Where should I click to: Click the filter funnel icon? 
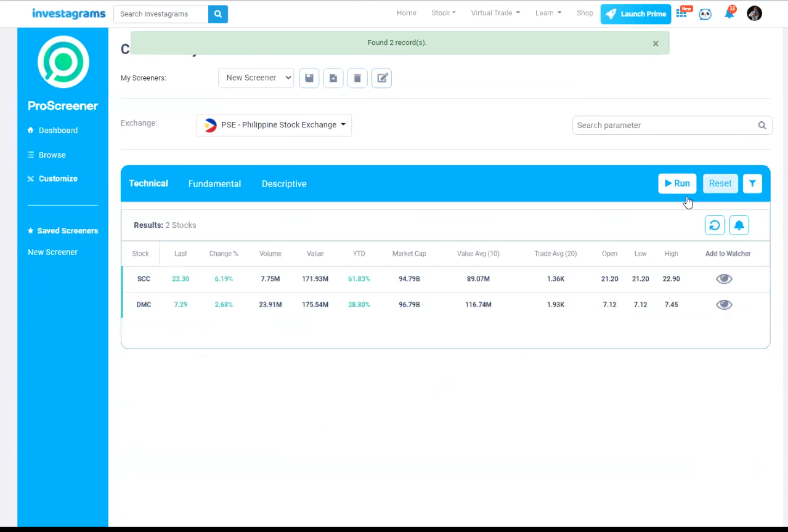(752, 183)
